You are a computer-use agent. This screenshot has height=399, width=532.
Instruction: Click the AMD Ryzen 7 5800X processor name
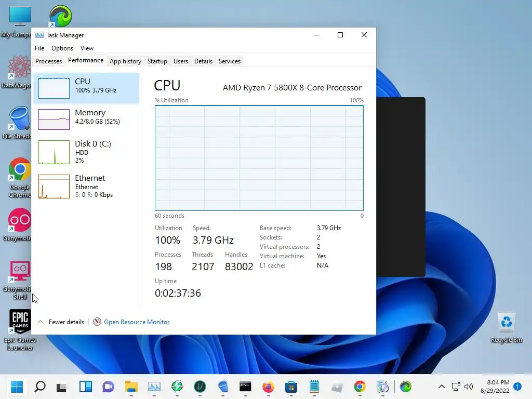click(x=292, y=87)
